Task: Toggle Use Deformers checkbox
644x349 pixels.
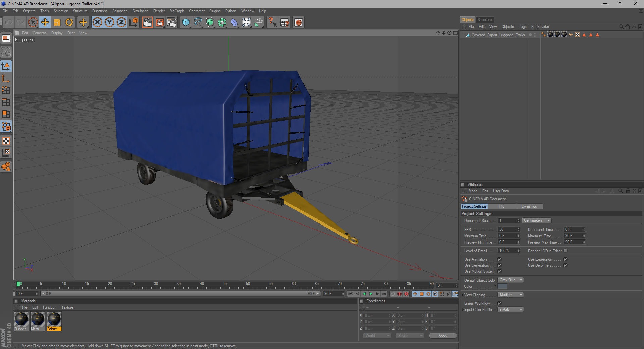Action: coord(565,265)
